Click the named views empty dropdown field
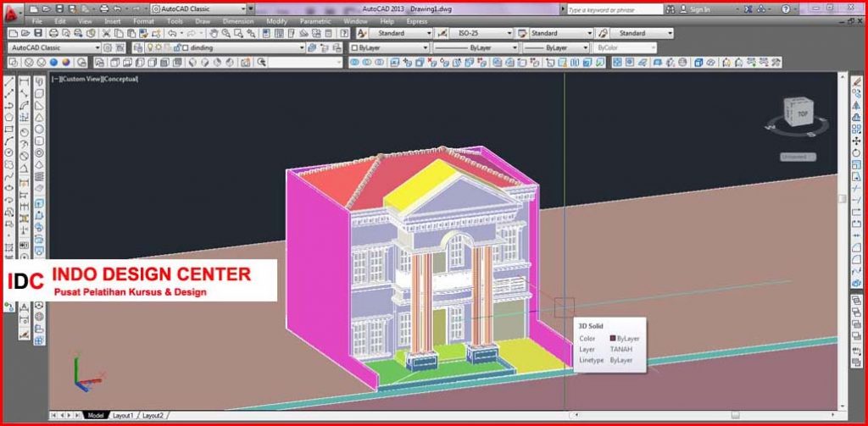Screen dimensions: 868x426 pos(307,63)
